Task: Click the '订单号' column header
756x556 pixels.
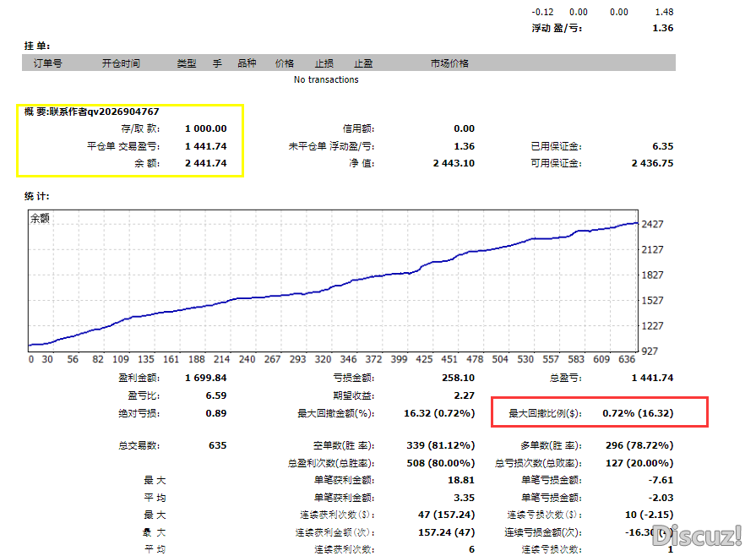Action: click(x=48, y=63)
